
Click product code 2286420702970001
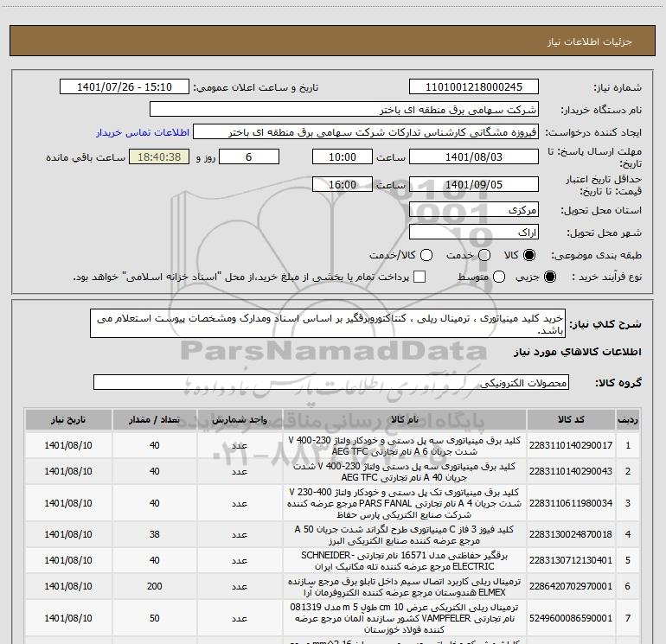pos(571,586)
